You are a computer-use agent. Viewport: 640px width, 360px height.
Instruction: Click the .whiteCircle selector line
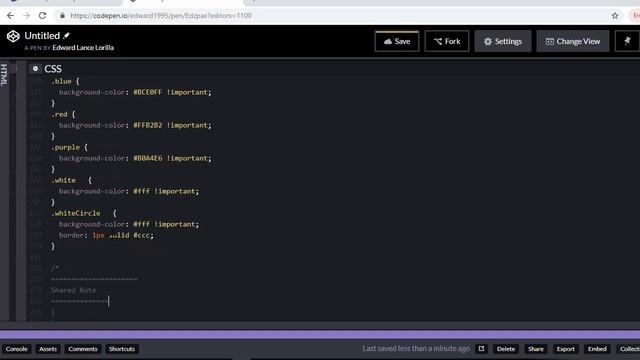point(84,213)
